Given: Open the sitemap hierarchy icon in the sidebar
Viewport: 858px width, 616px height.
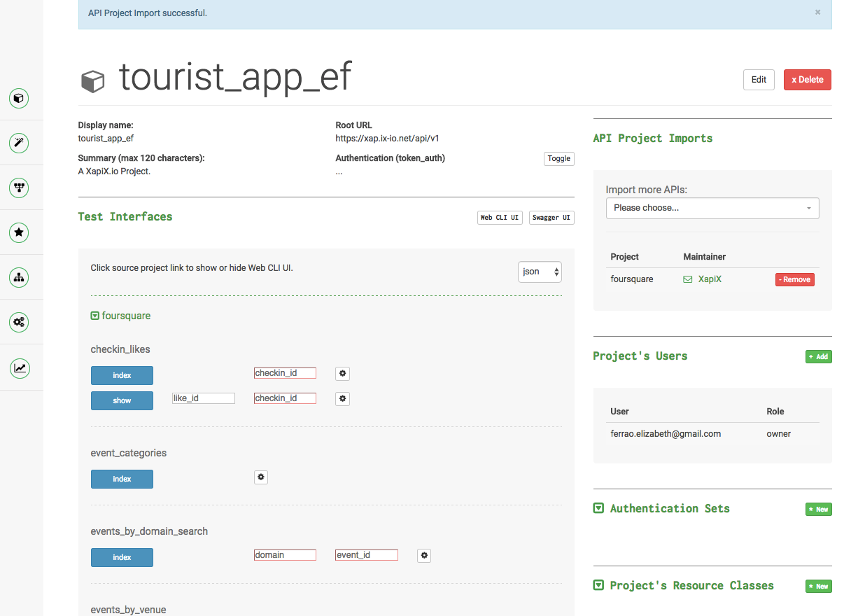Looking at the screenshot, I should tap(19, 277).
